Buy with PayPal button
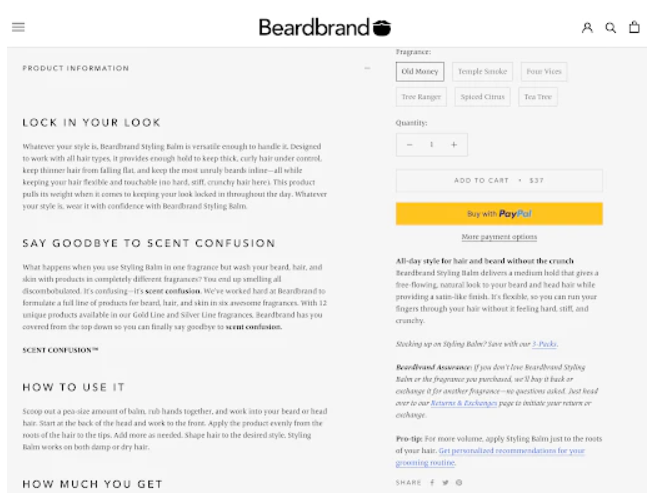This screenshot has width=656, height=494. click(x=499, y=213)
